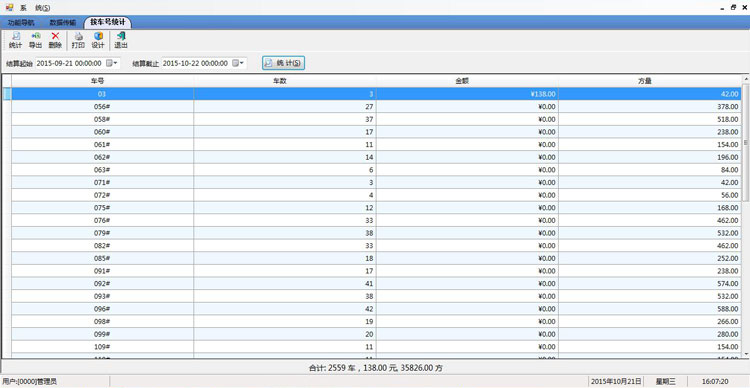Switch to the 功能导航 tab

pos(21,22)
